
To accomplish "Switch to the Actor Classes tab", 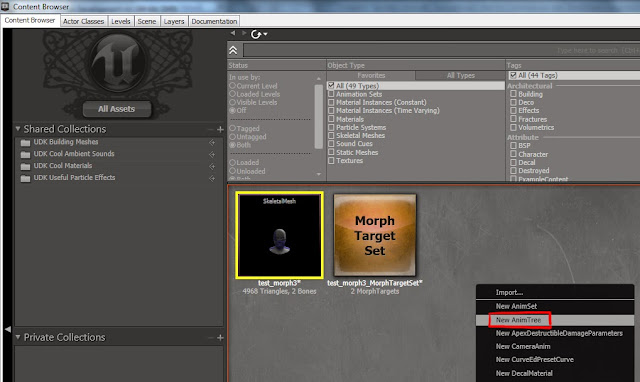I will click(83, 21).
